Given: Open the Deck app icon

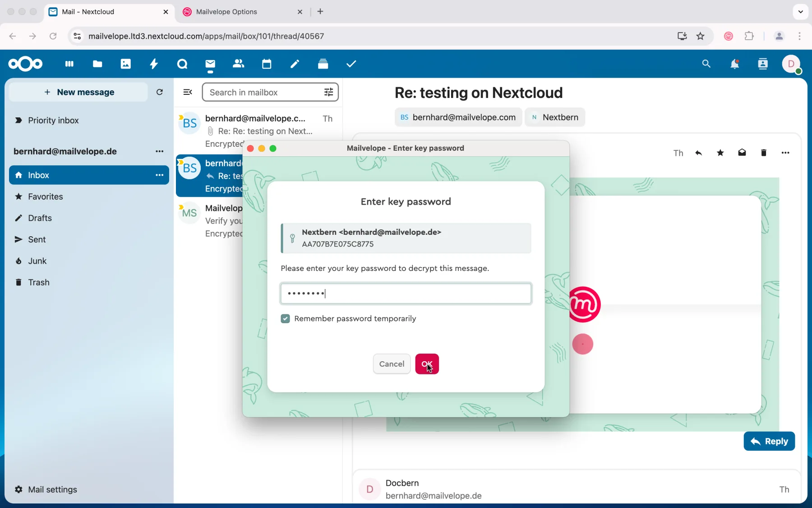Looking at the screenshot, I should (323, 64).
